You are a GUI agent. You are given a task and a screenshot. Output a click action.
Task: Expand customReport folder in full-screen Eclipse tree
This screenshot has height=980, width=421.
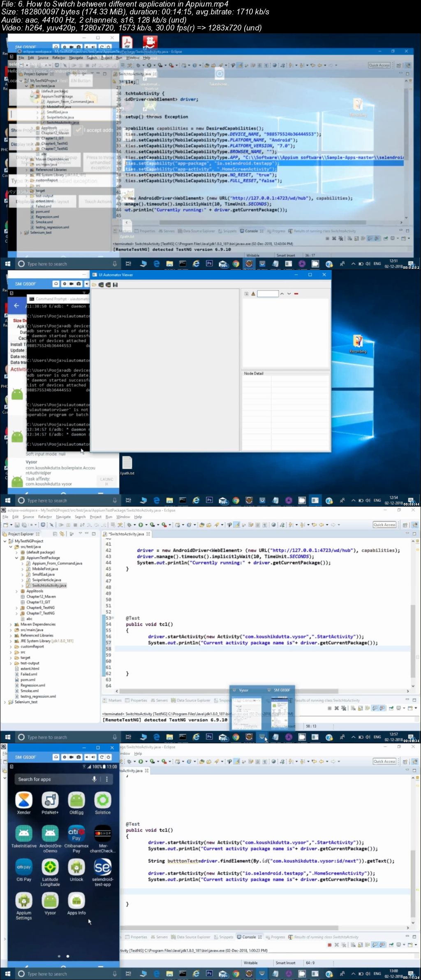[x=11, y=647]
